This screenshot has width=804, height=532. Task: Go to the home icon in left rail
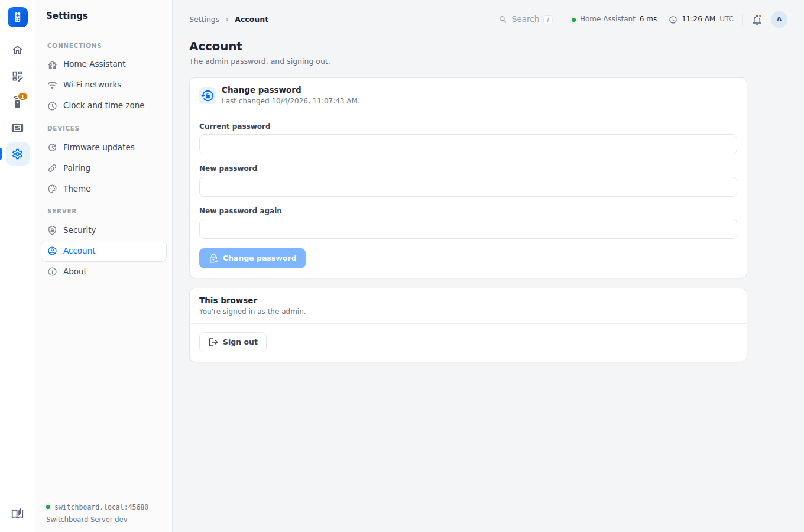click(18, 50)
